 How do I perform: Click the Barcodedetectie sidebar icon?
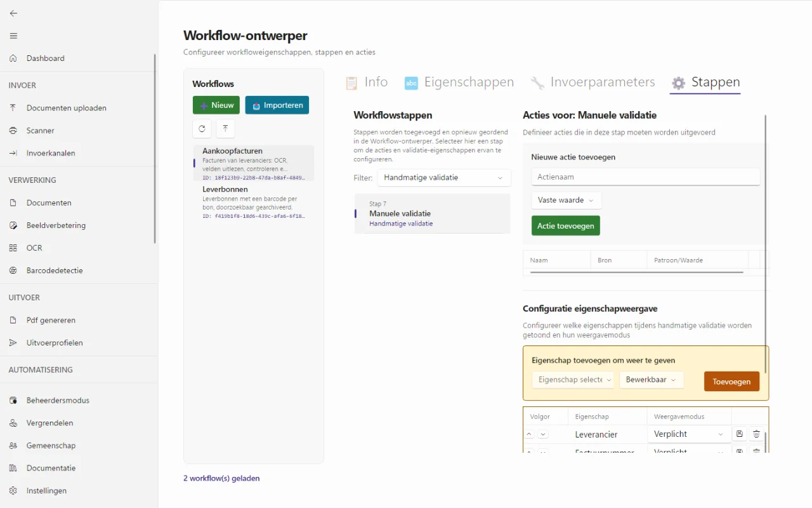pos(13,271)
